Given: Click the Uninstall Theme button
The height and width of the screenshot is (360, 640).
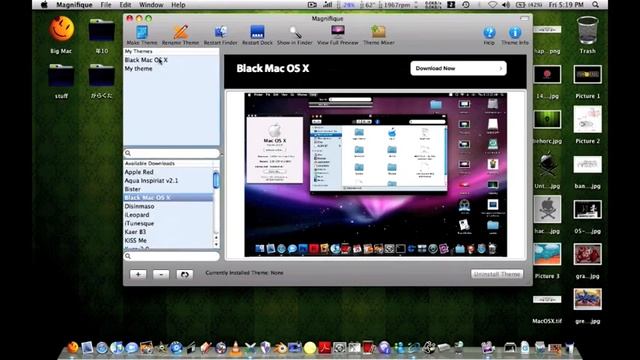Looking at the screenshot, I should pos(497,274).
